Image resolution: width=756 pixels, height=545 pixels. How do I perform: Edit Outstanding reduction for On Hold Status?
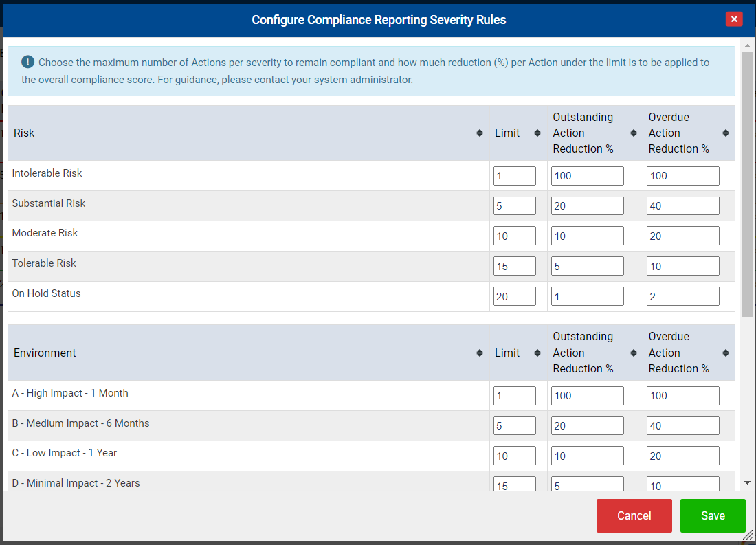point(587,297)
